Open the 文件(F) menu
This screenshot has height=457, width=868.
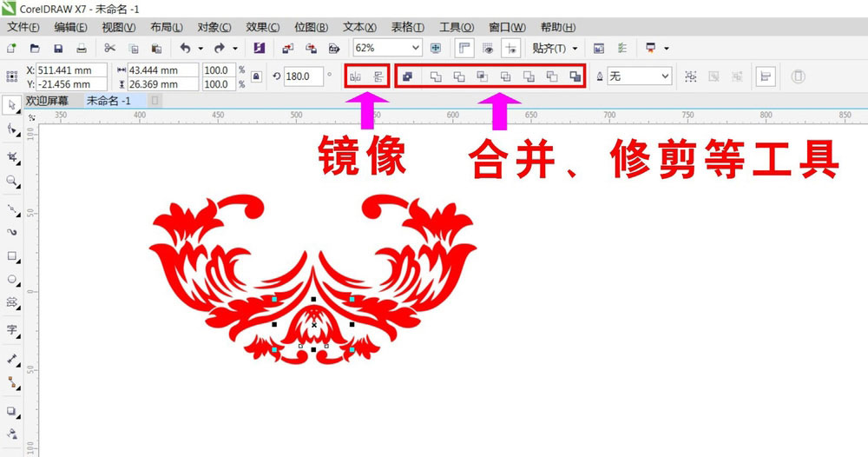pos(23,27)
